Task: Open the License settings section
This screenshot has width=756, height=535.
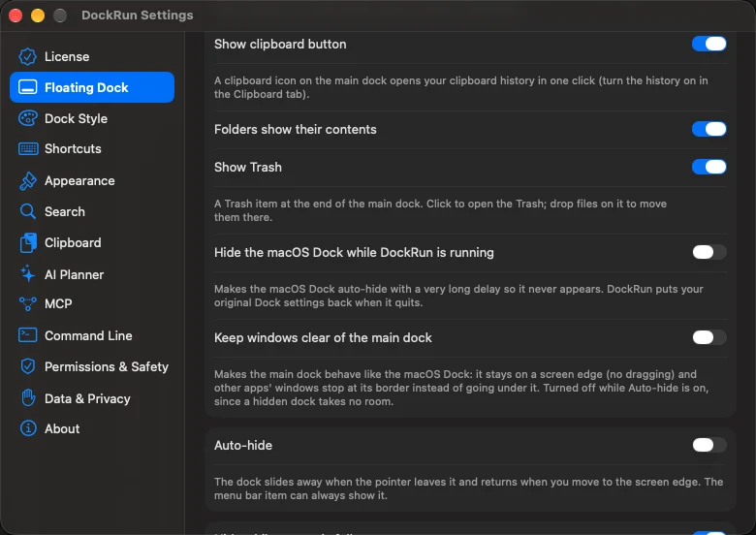Action: 92,56
